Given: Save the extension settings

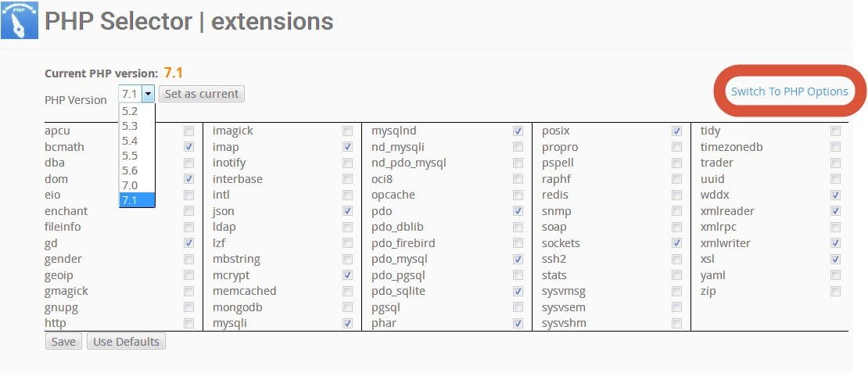Looking at the screenshot, I should pos(63,342).
